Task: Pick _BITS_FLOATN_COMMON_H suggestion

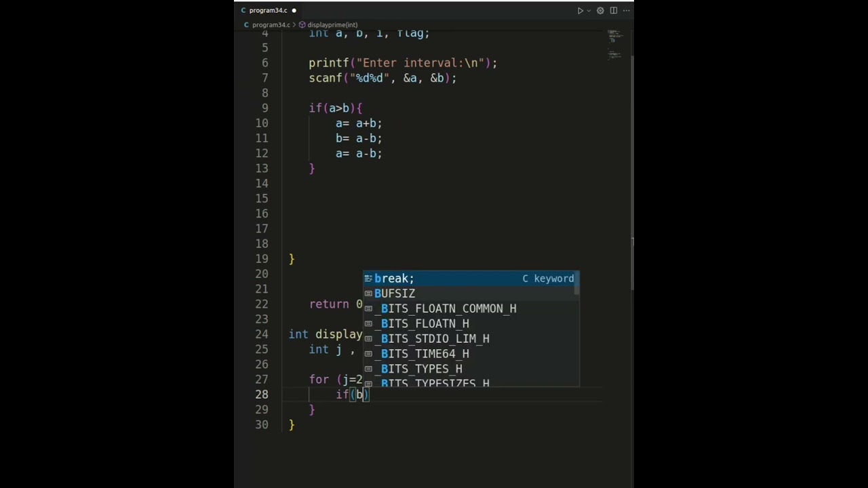Action: pyautogui.click(x=471, y=308)
